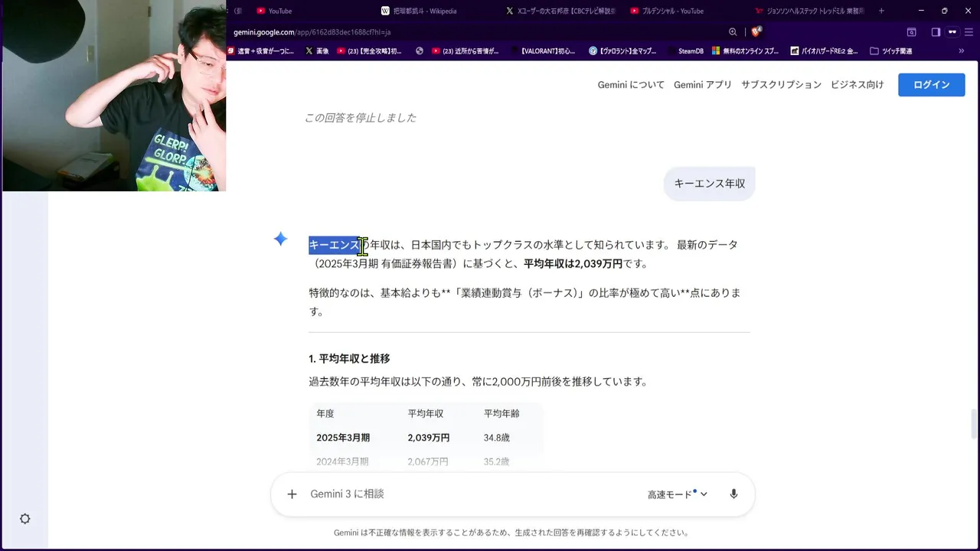Click the globe icon bookmark
Image resolution: width=980 pixels, height=551 pixels.
click(x=420, y=51)
